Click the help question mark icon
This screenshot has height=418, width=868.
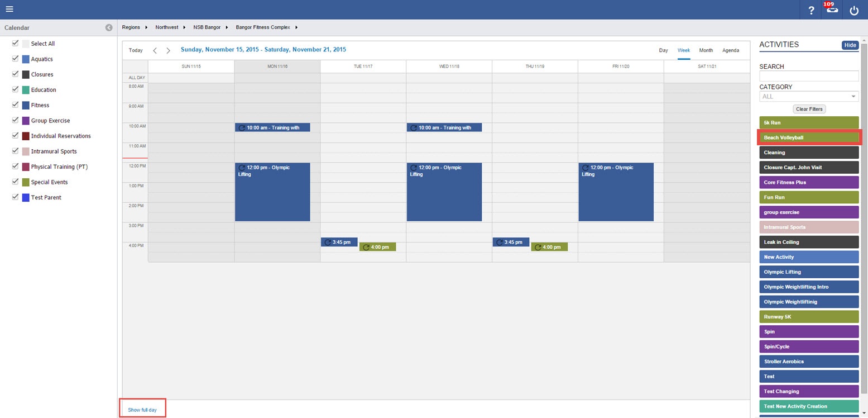click(811, 10)
